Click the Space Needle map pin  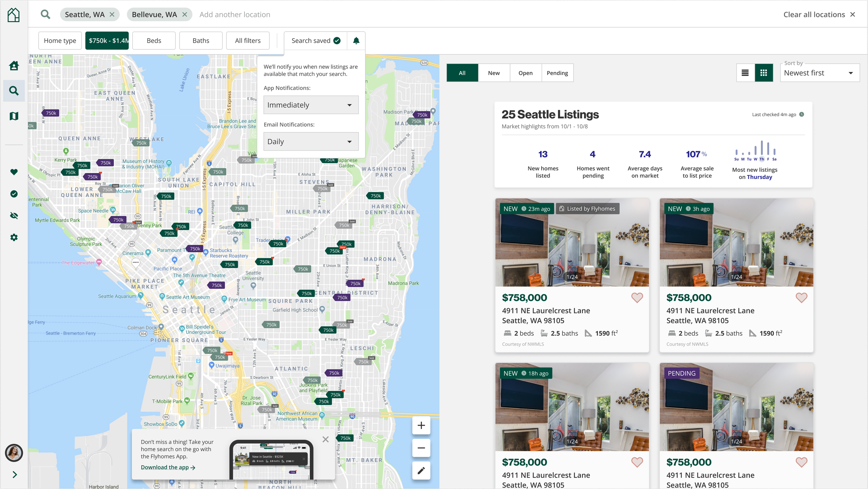coord(113,210)
